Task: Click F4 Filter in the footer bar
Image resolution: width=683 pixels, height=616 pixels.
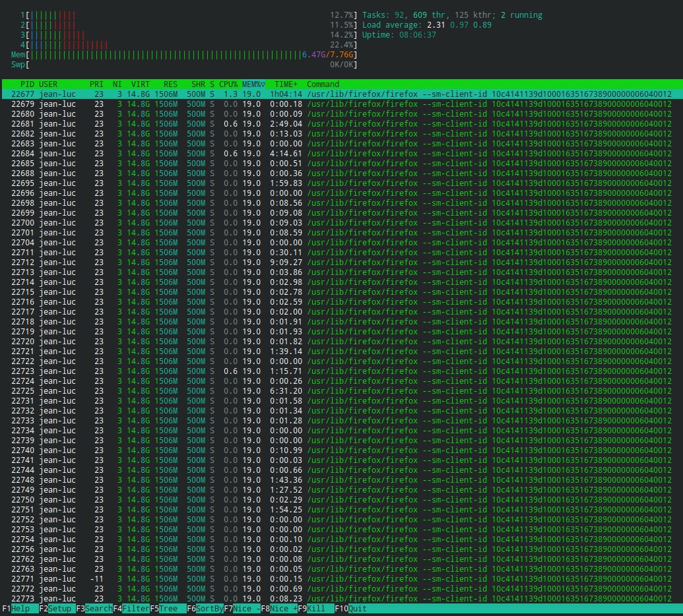Action: [131, 609]
